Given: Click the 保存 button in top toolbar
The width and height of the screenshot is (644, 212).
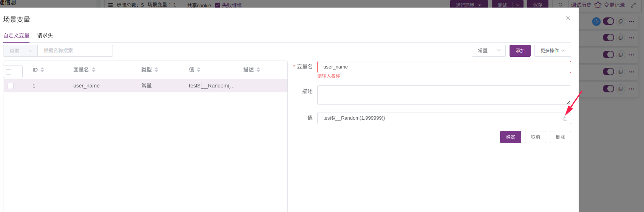Looking at the screenshot, I should tap(538, 5).
